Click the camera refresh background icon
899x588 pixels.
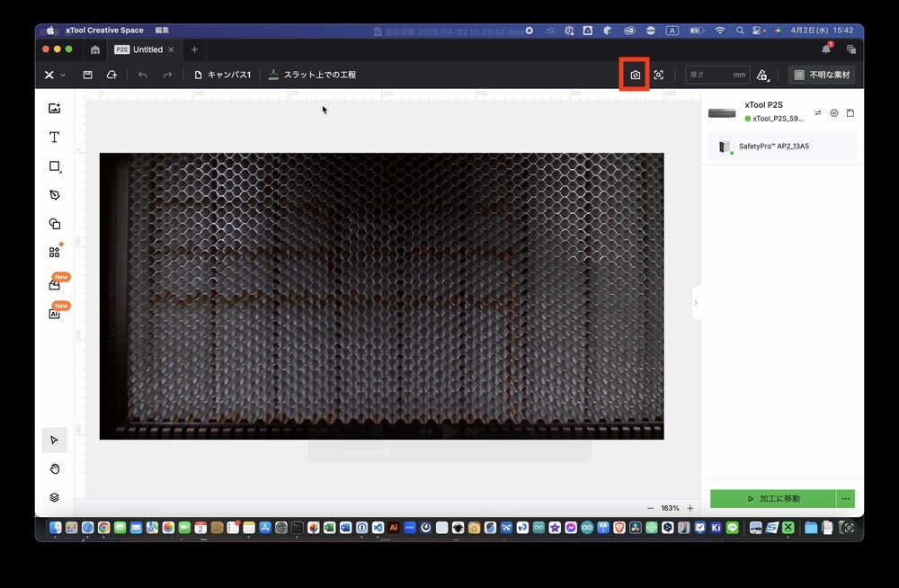coord(635,75)
